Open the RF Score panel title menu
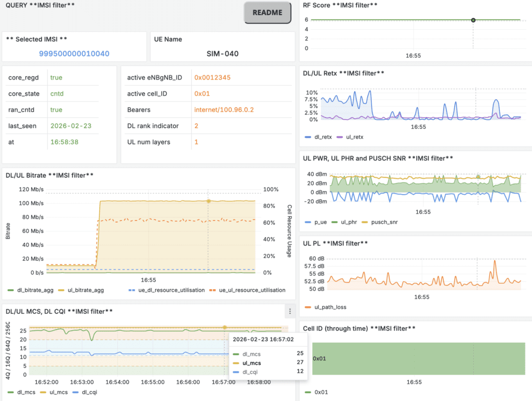 (x=340, y=5)
